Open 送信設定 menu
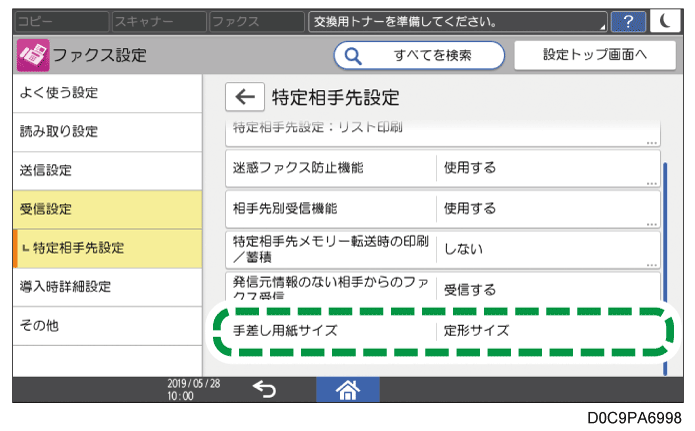Viewport: 695px width, 431px height. pyautogui.click(x=107, y=171)
